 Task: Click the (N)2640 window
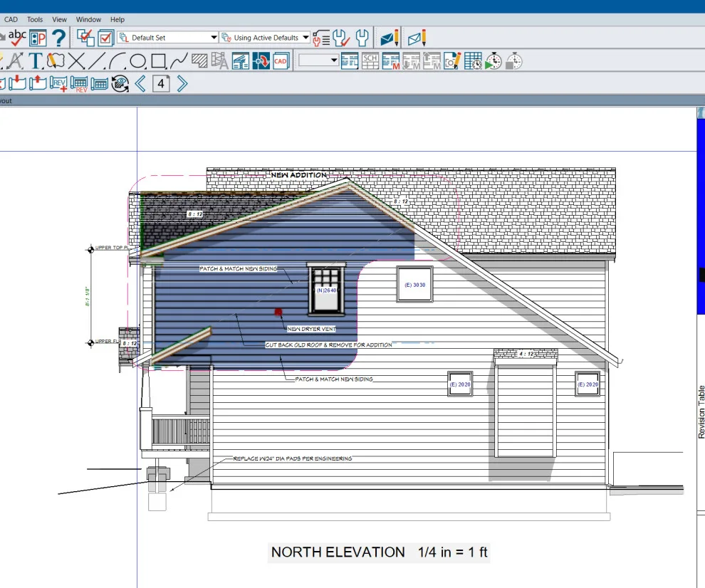click(x=326, y=289)
